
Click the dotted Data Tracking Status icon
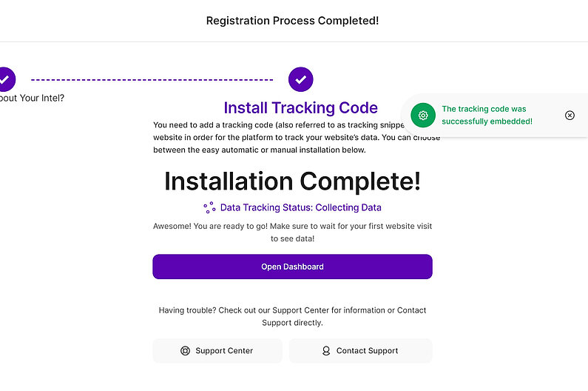[x=209, y=207]
